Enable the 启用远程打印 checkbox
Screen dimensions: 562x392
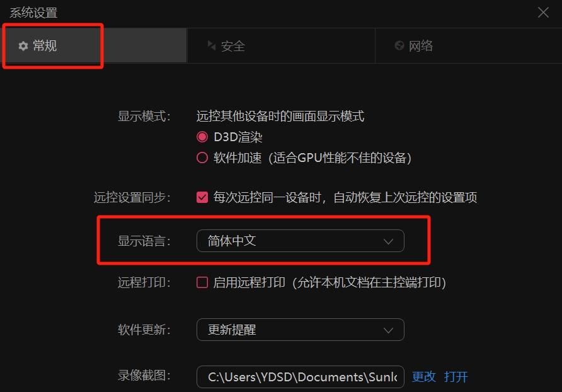point(202,282)
